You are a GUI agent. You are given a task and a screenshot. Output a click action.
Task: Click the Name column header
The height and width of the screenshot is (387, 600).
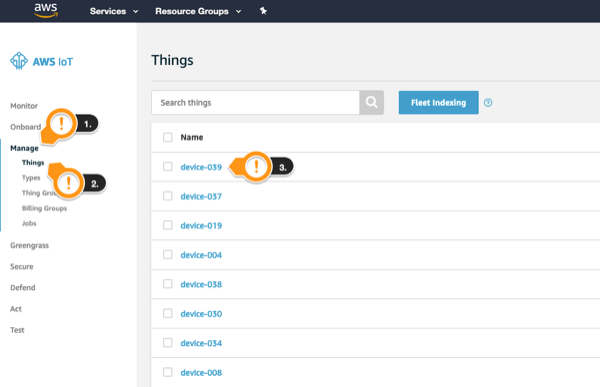[192, 137]
